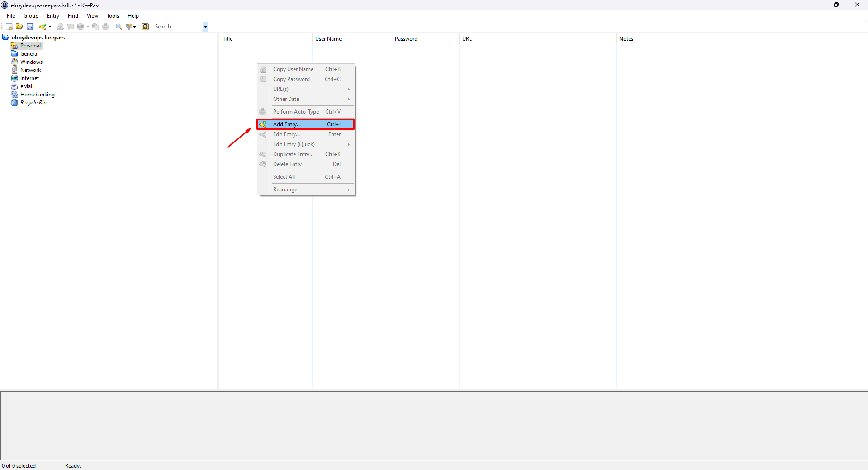Image resolution: width=868 pixels, height=470 pixels.
Task: Select the Network group
Action: click(x=30, y=70)
